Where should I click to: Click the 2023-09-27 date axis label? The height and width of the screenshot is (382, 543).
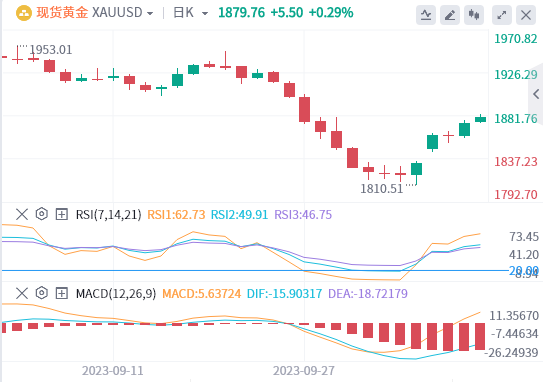[x=304, y=371]
